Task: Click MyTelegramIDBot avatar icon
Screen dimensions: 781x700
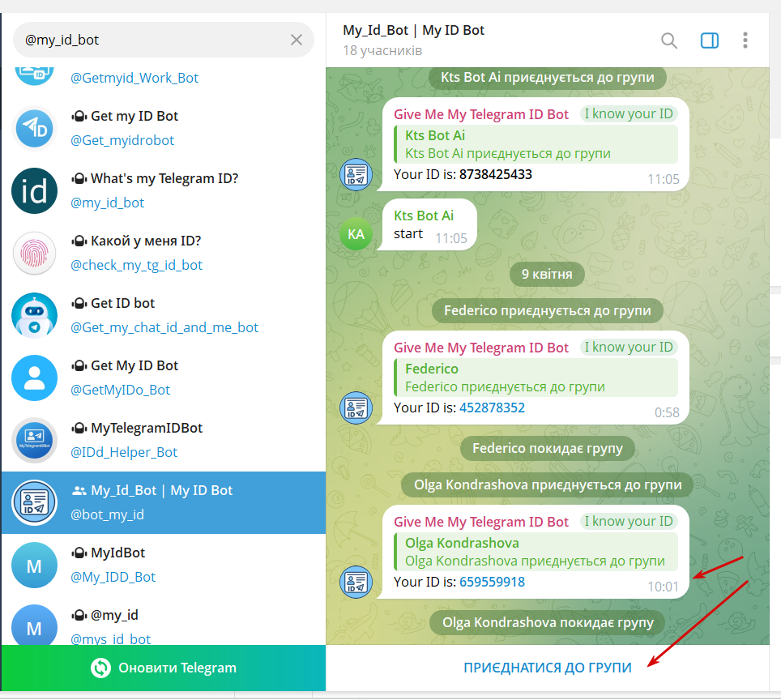Action: click(34, 440)
